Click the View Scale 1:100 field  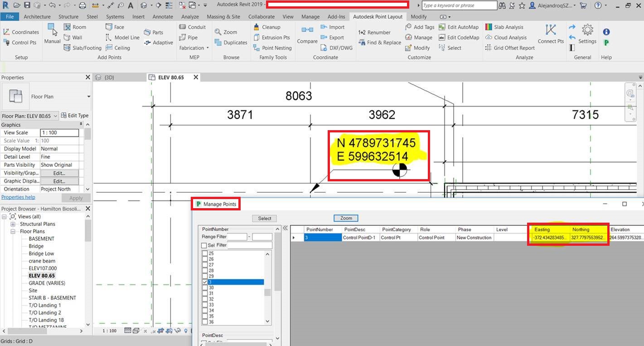[x=59, y=133]
